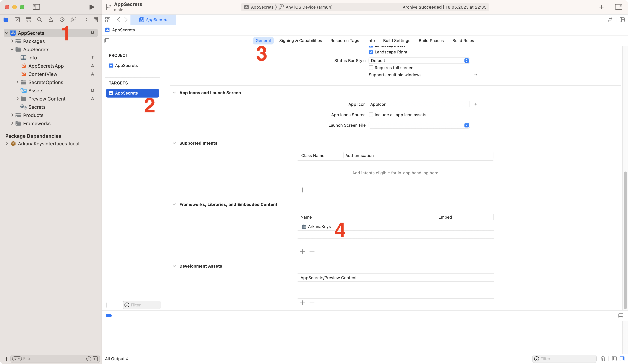This screenshot has width=628, height=364.
Task: Toggle the blue breakpoint activation tag
Action: coord(109,316)
